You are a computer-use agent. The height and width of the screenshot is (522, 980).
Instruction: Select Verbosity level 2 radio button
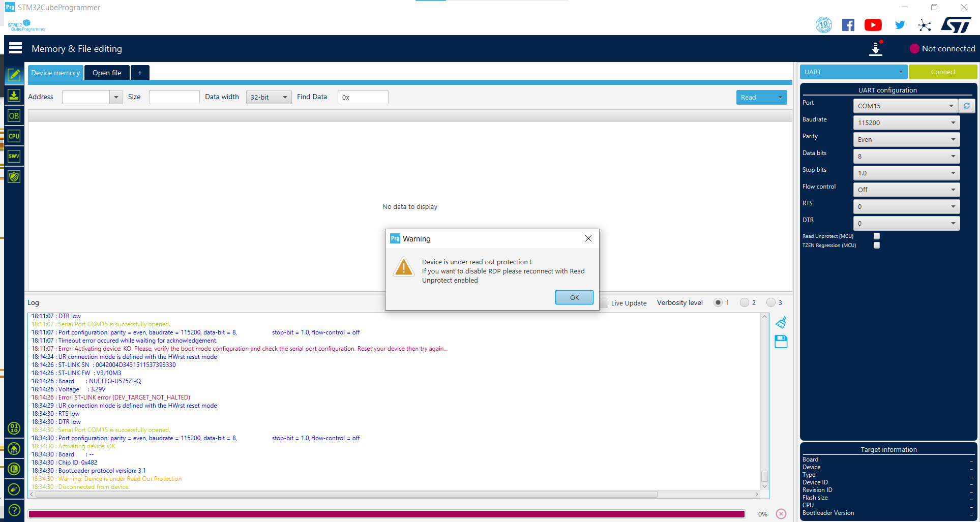(745, 302)
